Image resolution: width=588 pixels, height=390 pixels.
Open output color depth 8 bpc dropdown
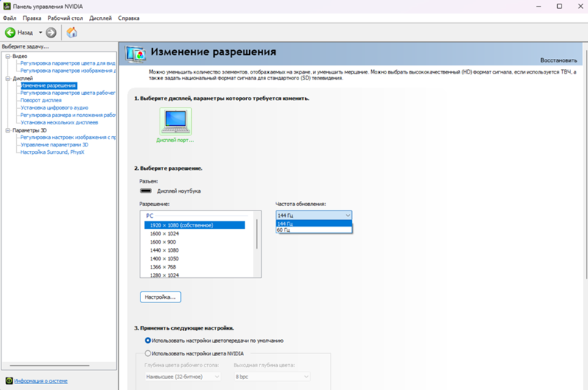pyautogui.click(x=272, y=377)
